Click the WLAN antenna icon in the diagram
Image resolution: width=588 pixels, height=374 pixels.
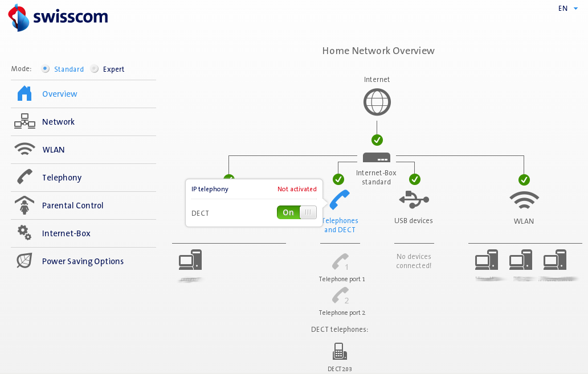coord(524,200)
